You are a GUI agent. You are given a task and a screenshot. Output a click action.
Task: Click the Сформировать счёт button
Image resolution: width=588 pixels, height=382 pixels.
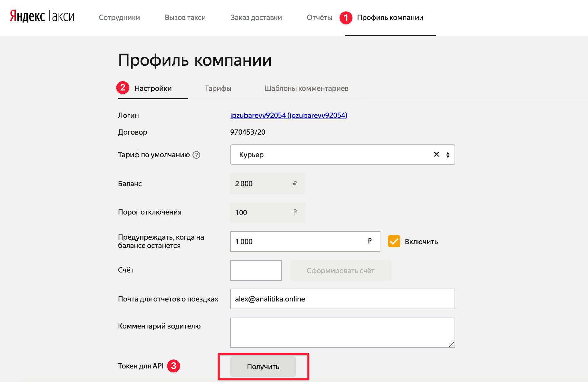(x=340, y=271)
